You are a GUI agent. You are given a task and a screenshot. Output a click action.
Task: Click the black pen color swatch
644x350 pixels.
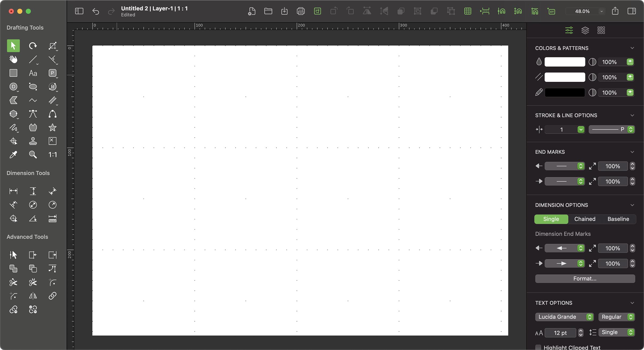[565, 93]
